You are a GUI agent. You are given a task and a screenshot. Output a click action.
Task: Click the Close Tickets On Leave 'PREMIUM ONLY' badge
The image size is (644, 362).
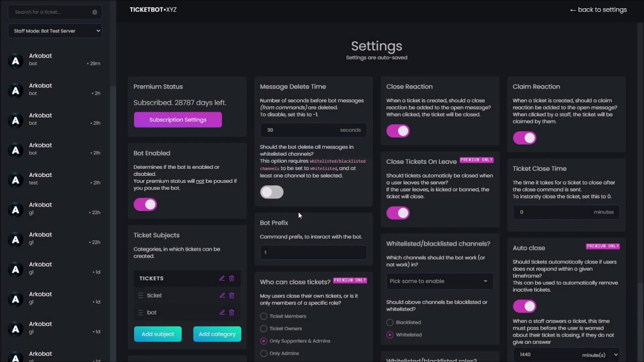coord(476,160)
